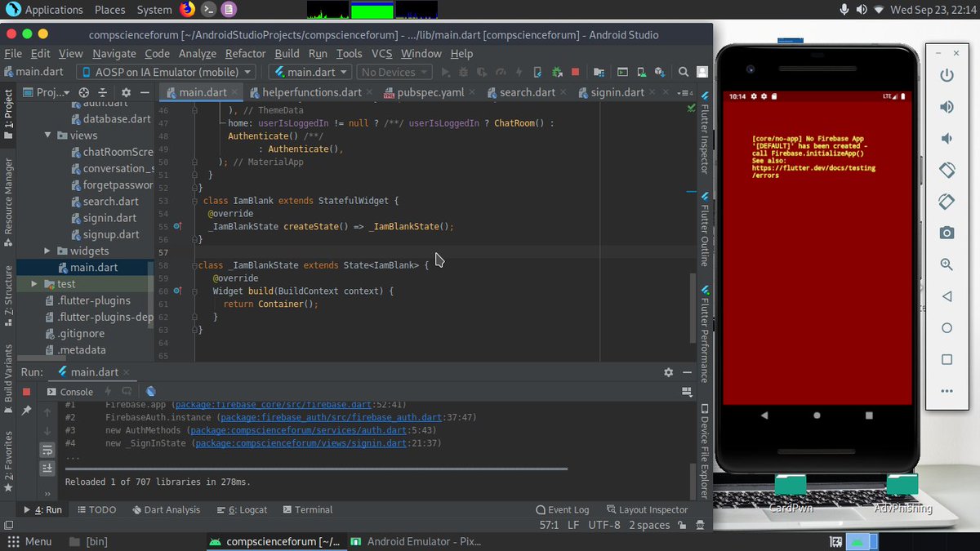Expand the test folder arrow

pyautogui.click(x=34, y=284)
